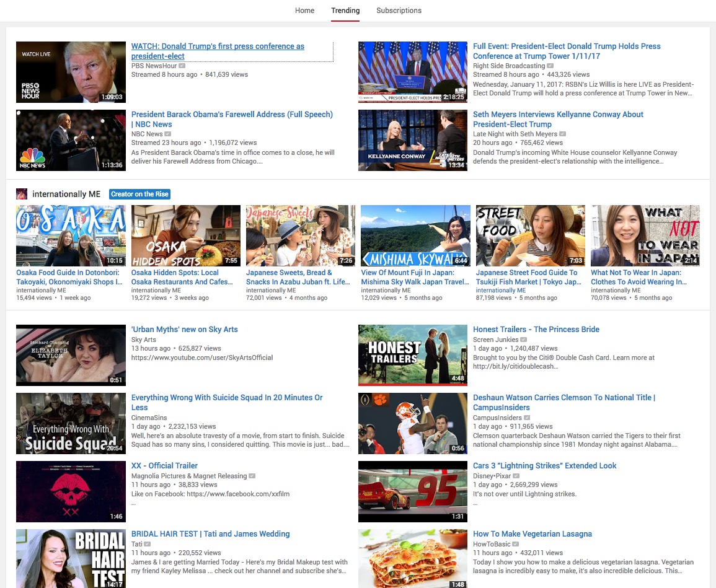Open Everything Wrong With Suicide Squad title link

tap(227, 402)
